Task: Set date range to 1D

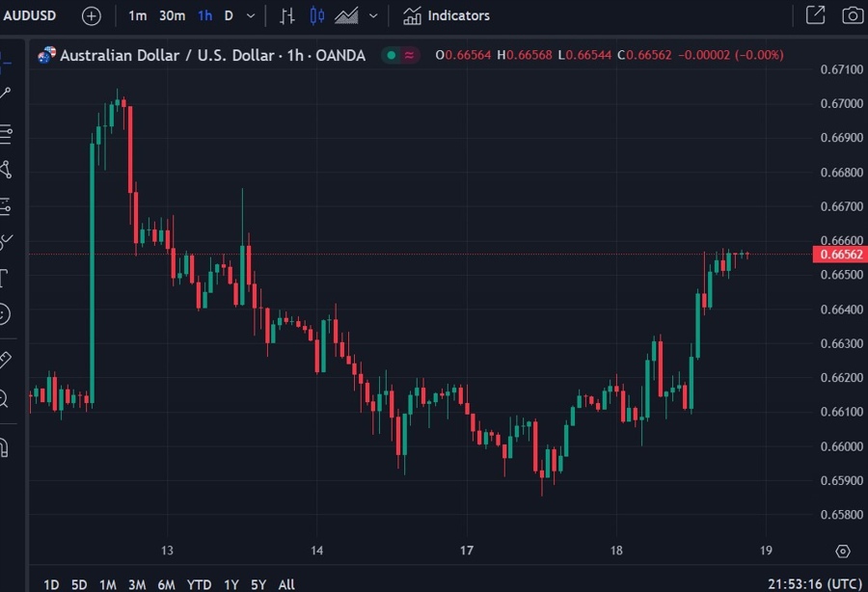Action: tap(51, 585)
